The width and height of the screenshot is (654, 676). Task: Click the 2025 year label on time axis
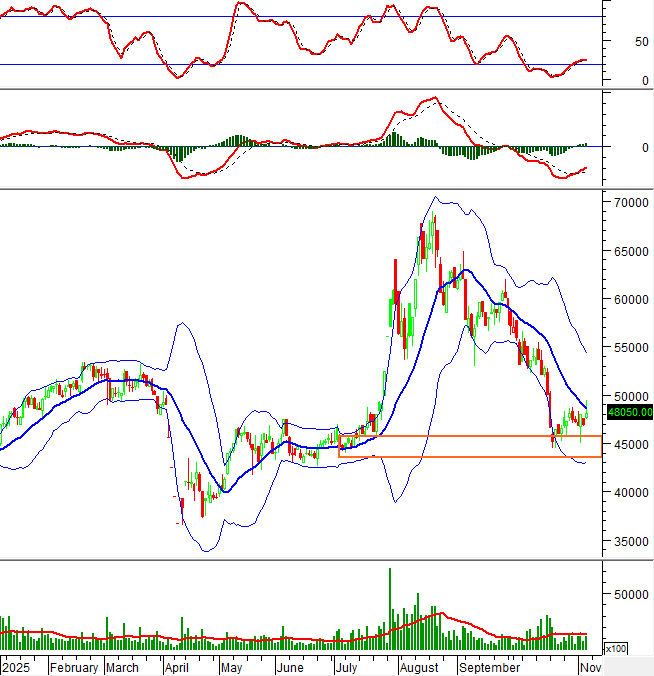pyautogui.click(x=17, y=667)
